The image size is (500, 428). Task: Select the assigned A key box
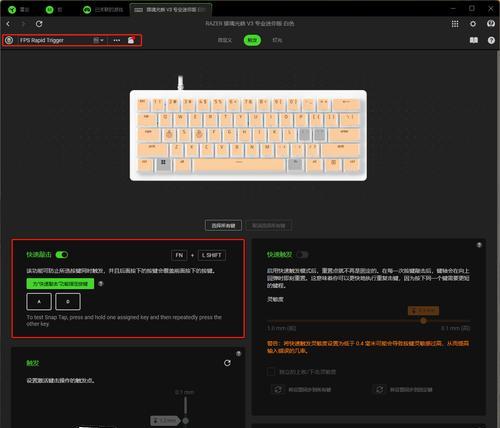pyautogui.click(x=39, y=302)
